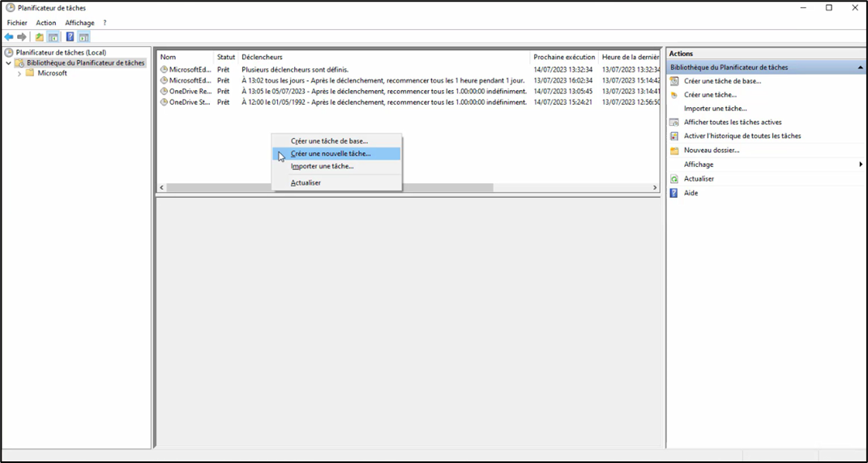The height and width of the screenshot is (463, 868).
Task: Click the Forward arrow toolbar icon
Action: tap(22, 37)
